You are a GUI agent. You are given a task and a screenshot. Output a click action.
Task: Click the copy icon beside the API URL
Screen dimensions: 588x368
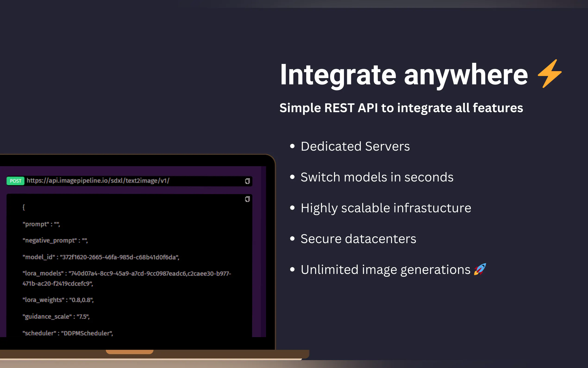(247, 181)
